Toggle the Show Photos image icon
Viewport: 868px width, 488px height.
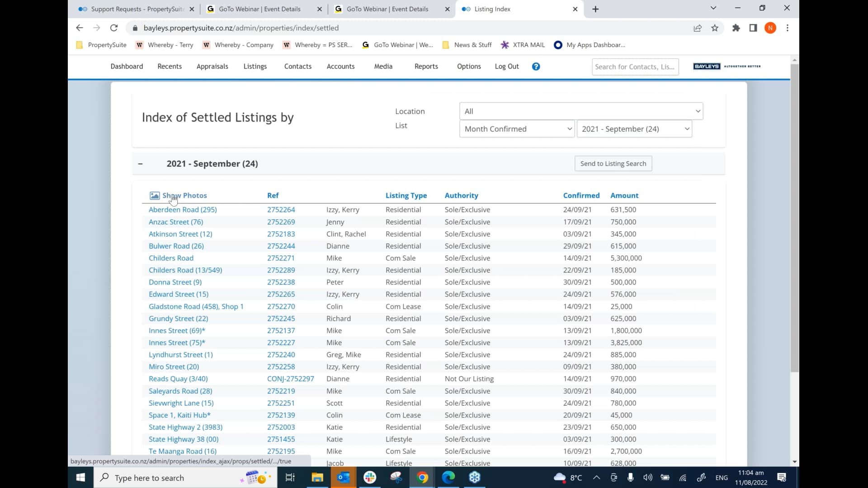[x=155, y=196]
